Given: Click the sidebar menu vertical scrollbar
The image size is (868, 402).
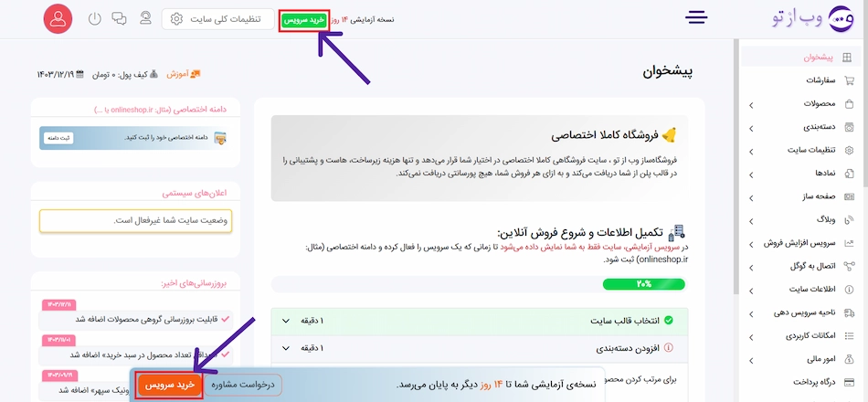Looking at the screenshot, I should [x=736, y=166].
